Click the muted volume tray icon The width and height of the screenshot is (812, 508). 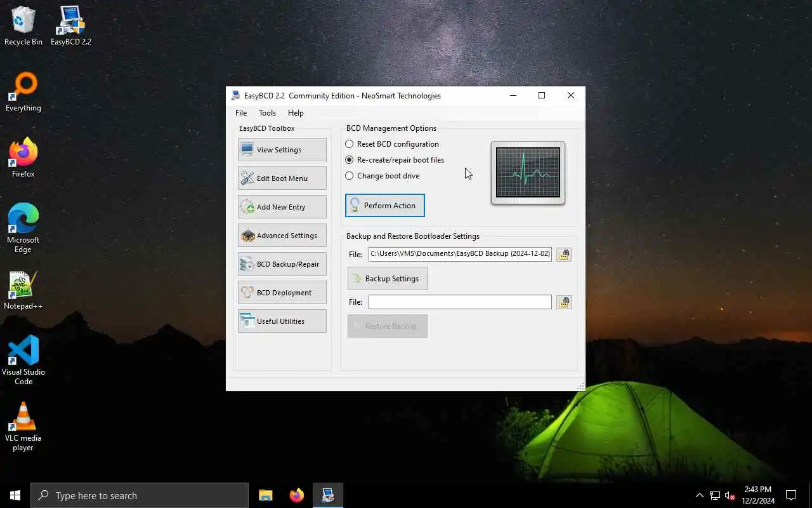730,495
